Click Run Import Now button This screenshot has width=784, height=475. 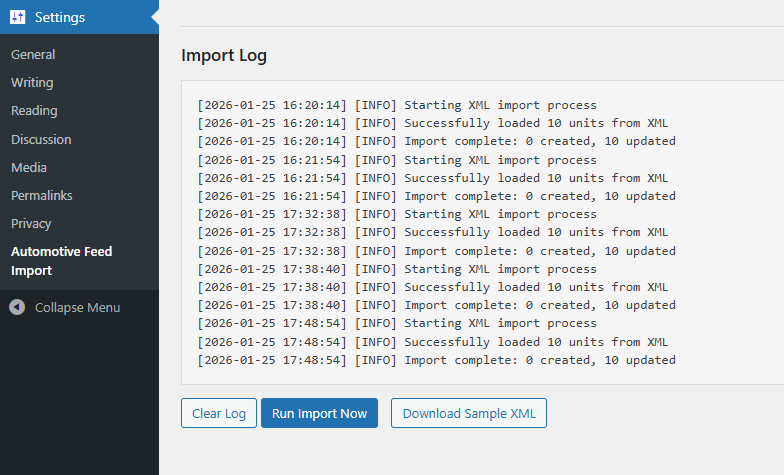pyautogui.click(x=319, y=413)
